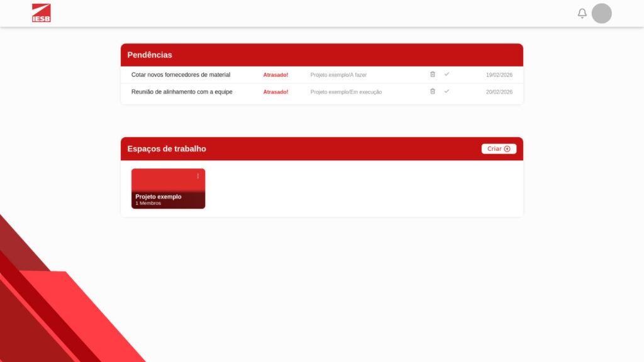Screen dimensions: 644x362
Task: Delete the 'Cotar novos fornecedores' task
Action: click(433, 74)
